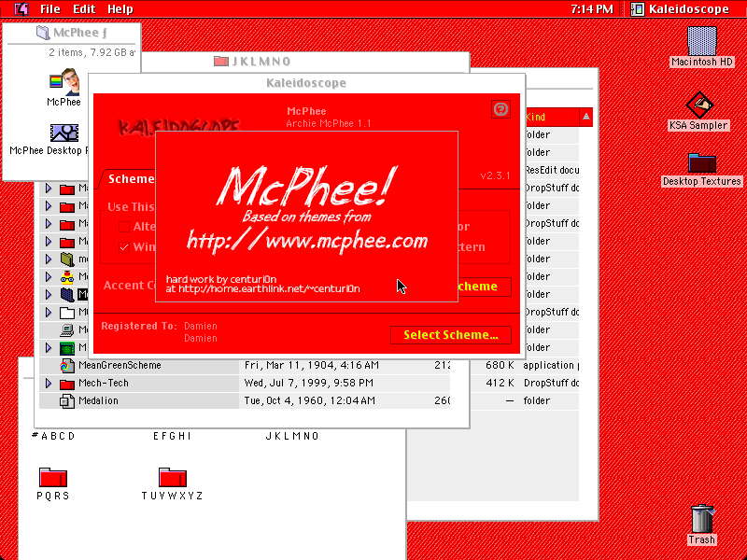Viewport: 747px width, 560px height.
Task: Click the white folder icon in list
Action: point(67,313)
